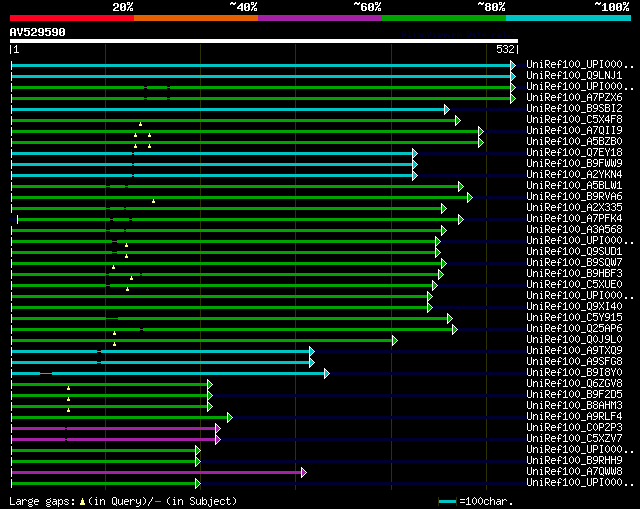Click the green ~80% identity legend segment
This screenshot has height=509, width=640.
pyautogui.click(x=444, y=18)
